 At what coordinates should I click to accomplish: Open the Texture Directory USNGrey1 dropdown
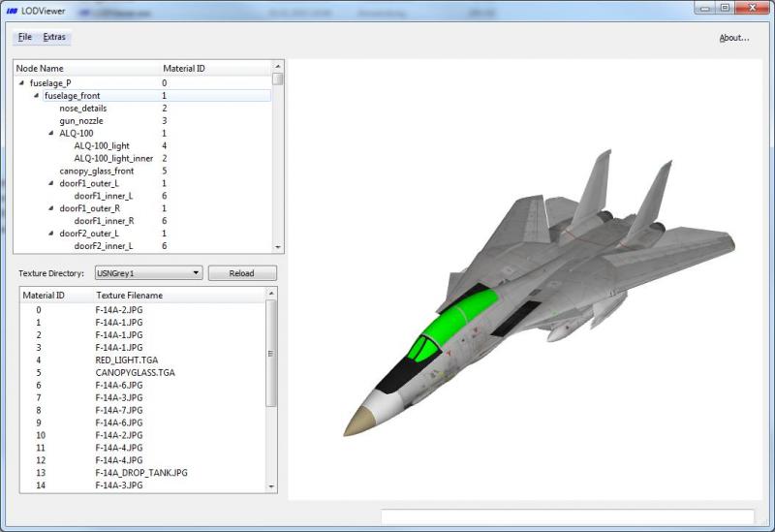(x=149, y=273)
